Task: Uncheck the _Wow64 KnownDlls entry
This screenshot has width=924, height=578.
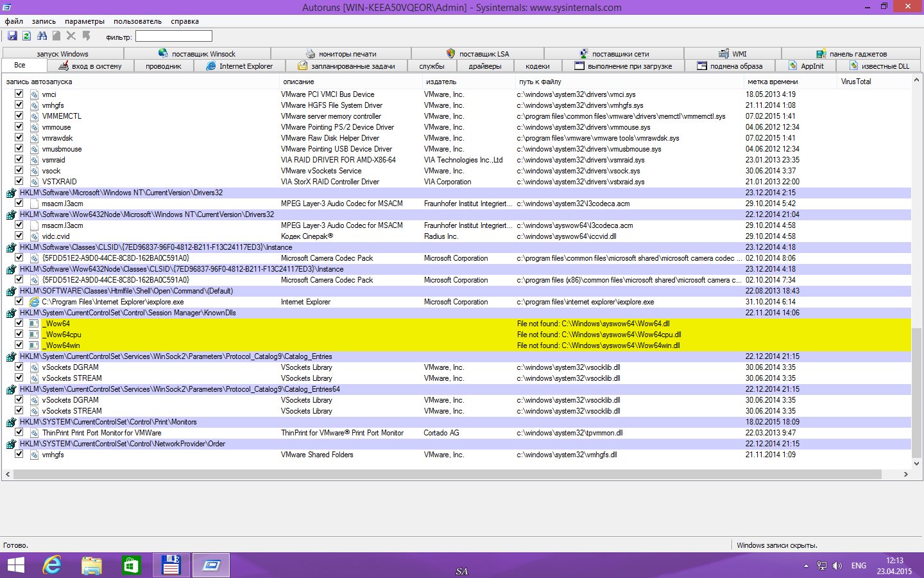Action: click(x=19, y=323)
